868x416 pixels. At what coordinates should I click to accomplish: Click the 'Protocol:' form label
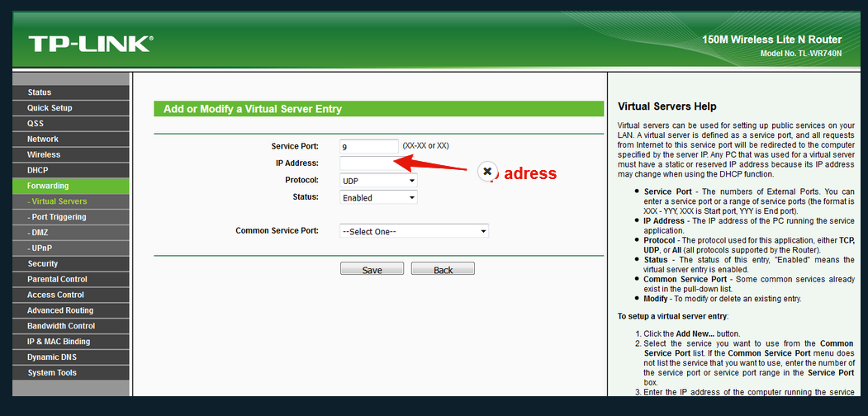coord(301,180)
